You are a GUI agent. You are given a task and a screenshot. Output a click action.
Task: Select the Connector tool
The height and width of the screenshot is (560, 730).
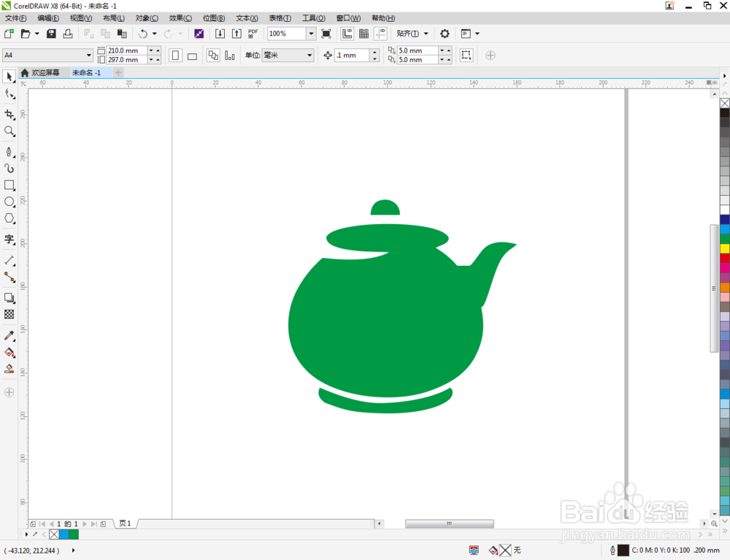[9, 277]
